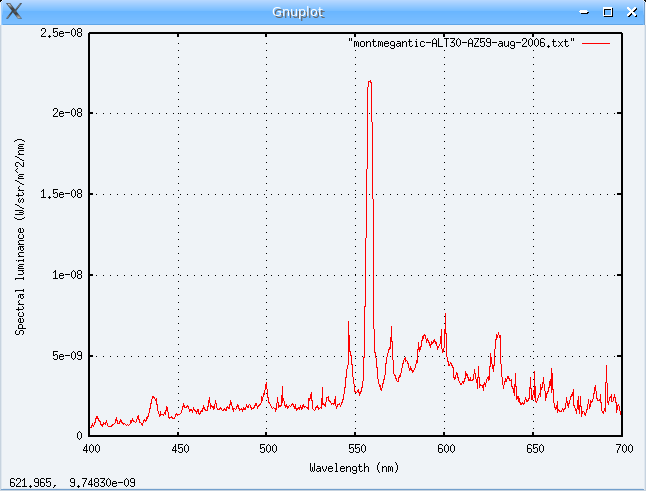Click the 700 x-axis tick label
This screenshot has height=491, width=646.
click(622, 449)
